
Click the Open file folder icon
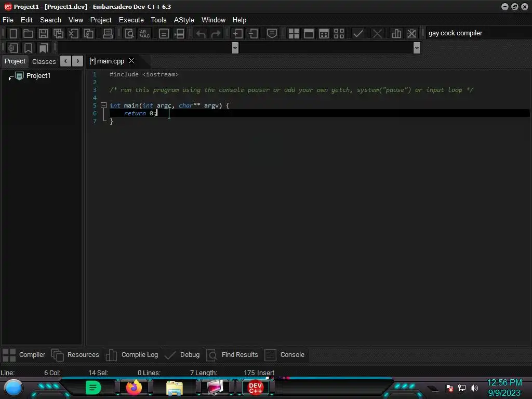click(28, 34)
